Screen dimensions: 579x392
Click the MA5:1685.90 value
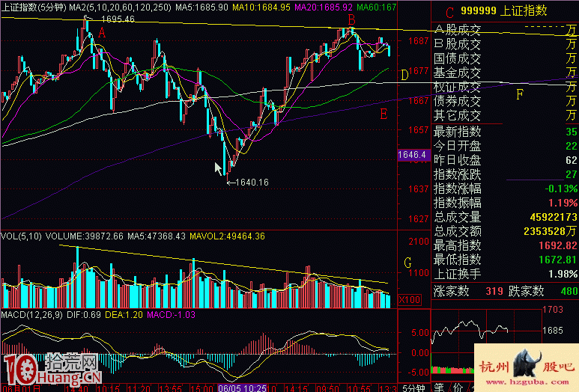(x=202, y=7)
